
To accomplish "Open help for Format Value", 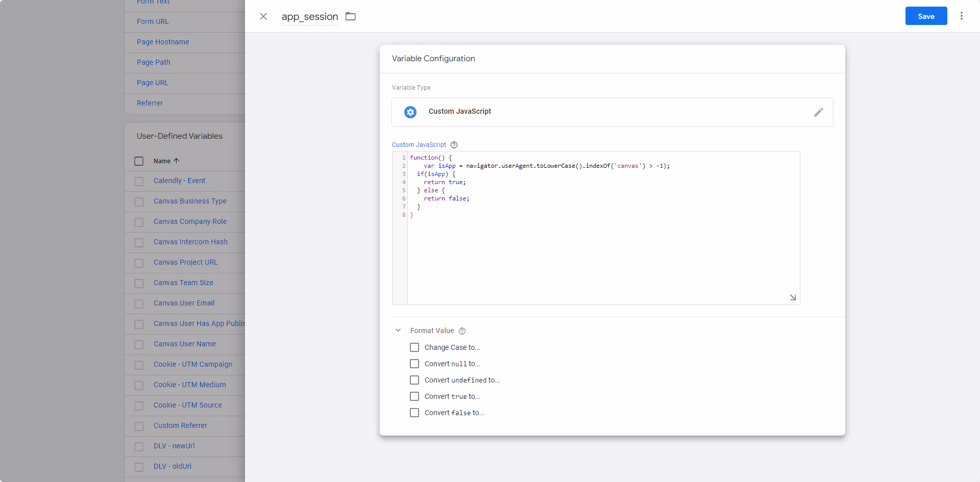I will click(462, 331).
